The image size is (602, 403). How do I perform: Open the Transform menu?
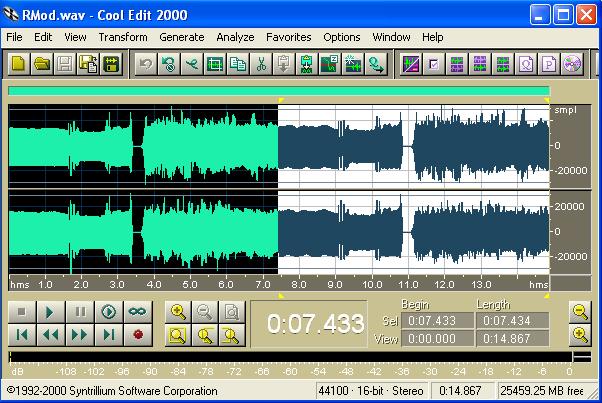point(123,37)
